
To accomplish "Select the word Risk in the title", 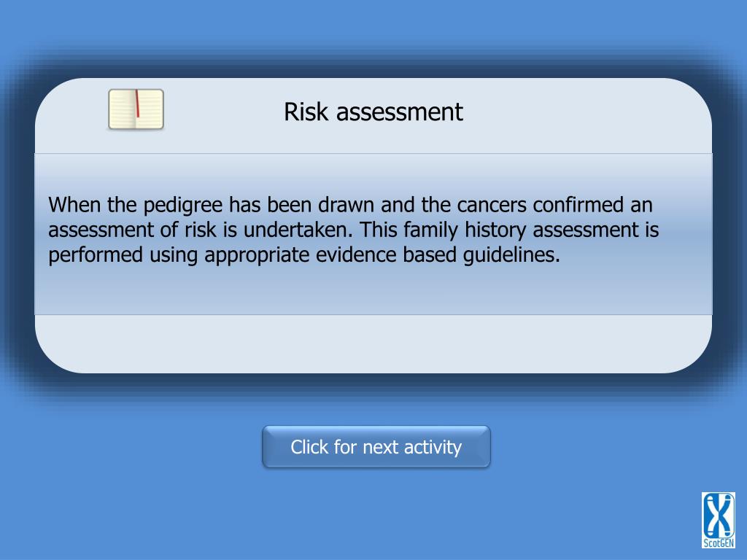I will (x=306, y=112).
